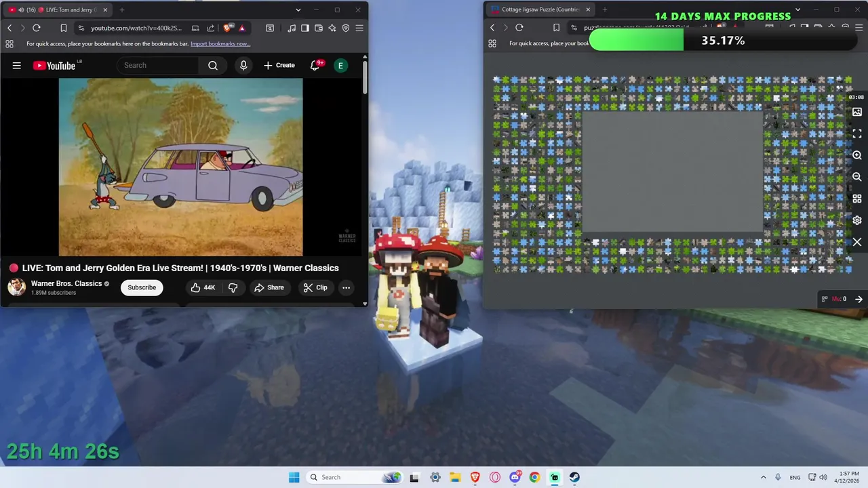
Task: Dislike the Tom and Jerry video
Action: click(x=233, y=287)
